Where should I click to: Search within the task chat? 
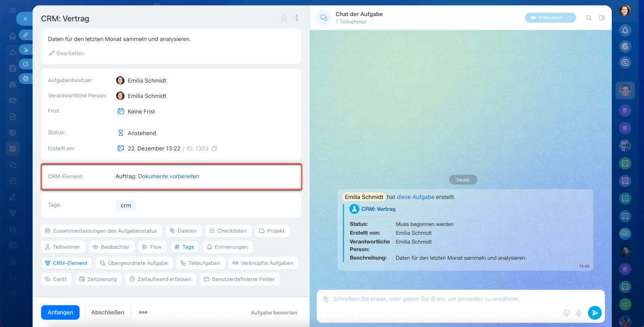point(589,18)
